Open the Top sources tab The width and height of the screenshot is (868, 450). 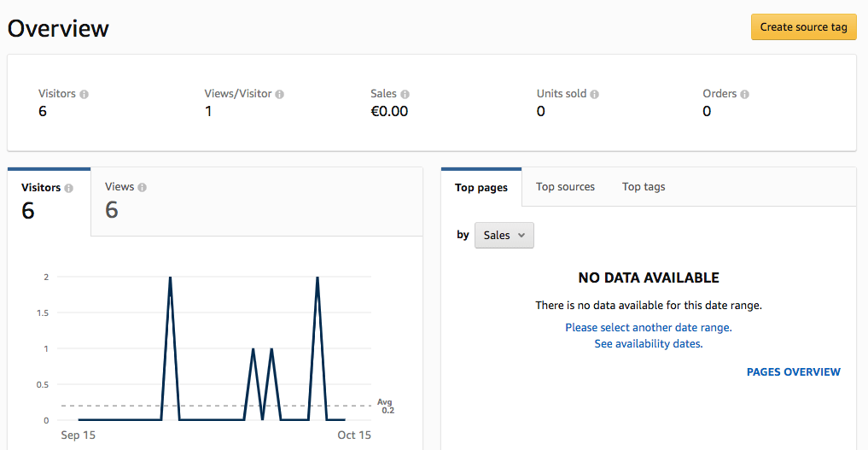click(565, 187)
